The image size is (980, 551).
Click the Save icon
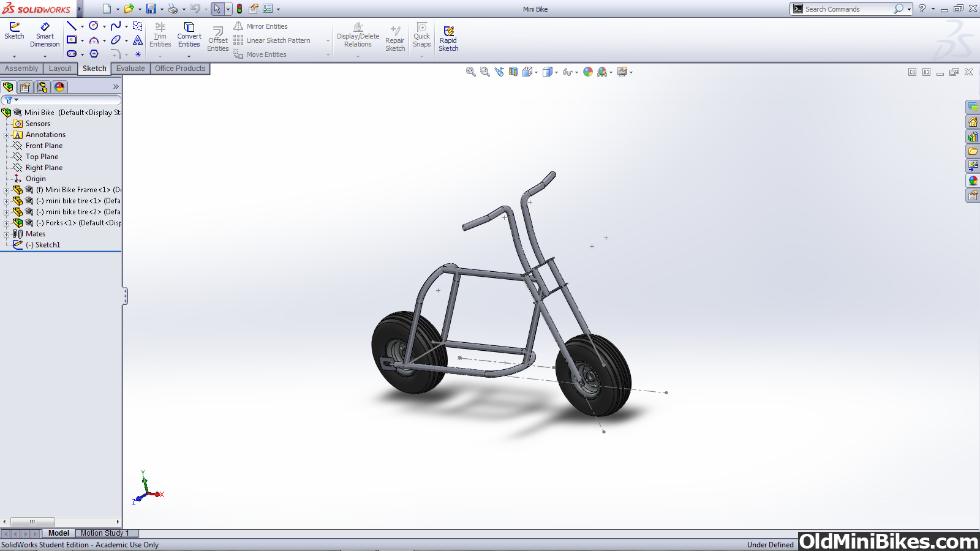pos(151,9)
